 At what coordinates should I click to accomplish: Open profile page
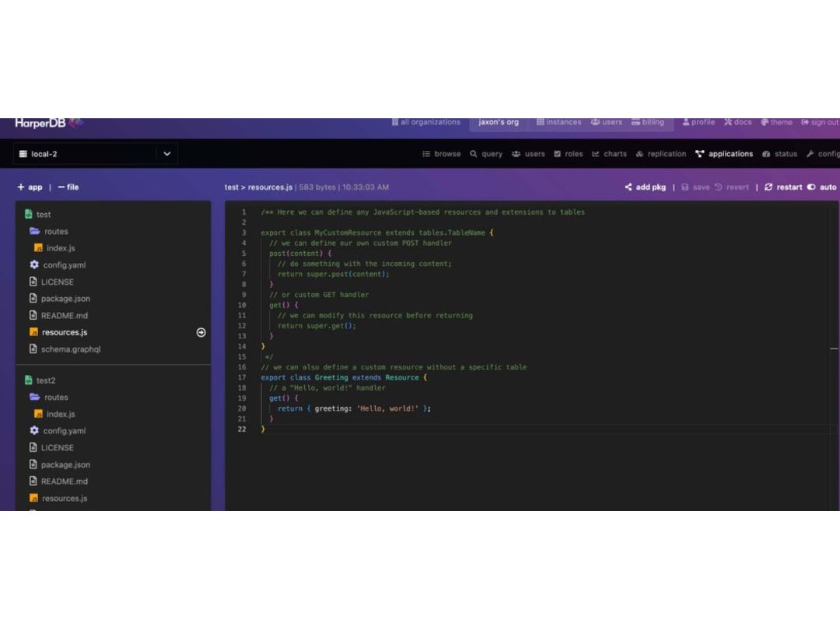pos(698,122)
